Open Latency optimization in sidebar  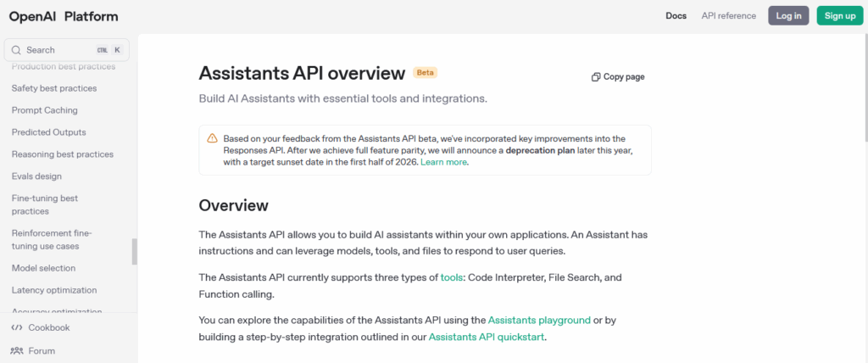(x=54, y=290)
